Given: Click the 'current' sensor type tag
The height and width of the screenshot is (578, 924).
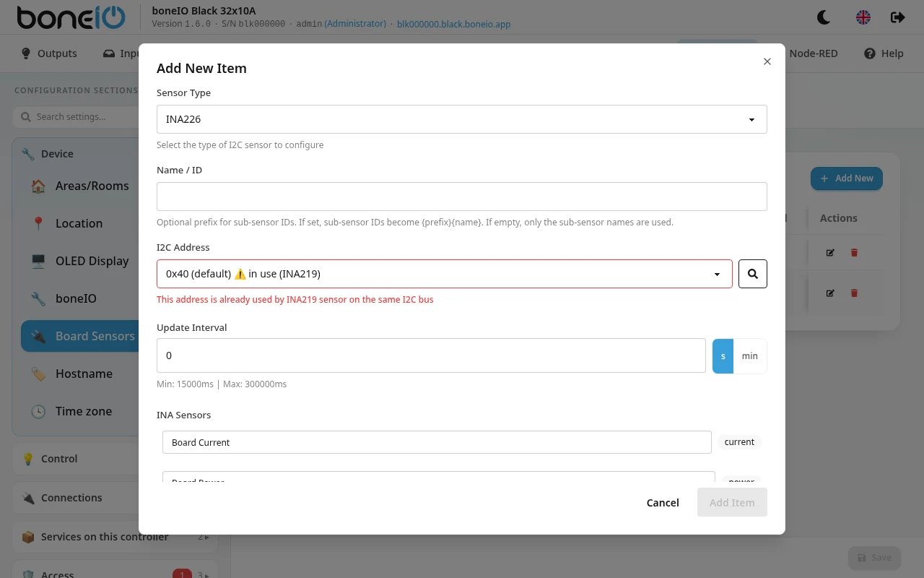Looking at the screenshot, I should pyautogui.click(x=739, y=442).
